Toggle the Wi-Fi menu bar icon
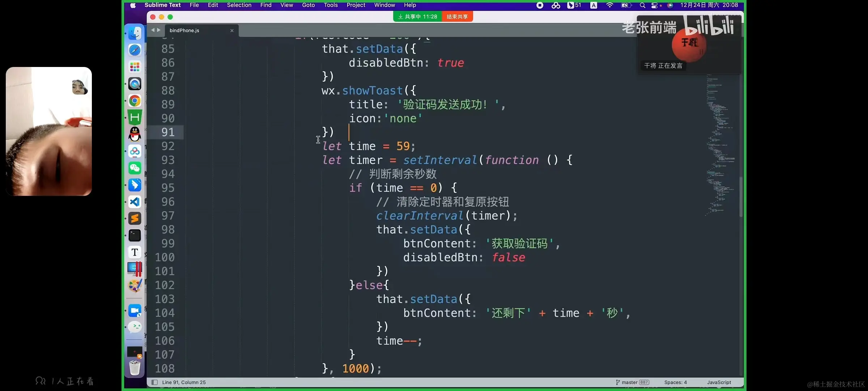Viewport: 868px width, 391px height. click(x=609, y=5)
